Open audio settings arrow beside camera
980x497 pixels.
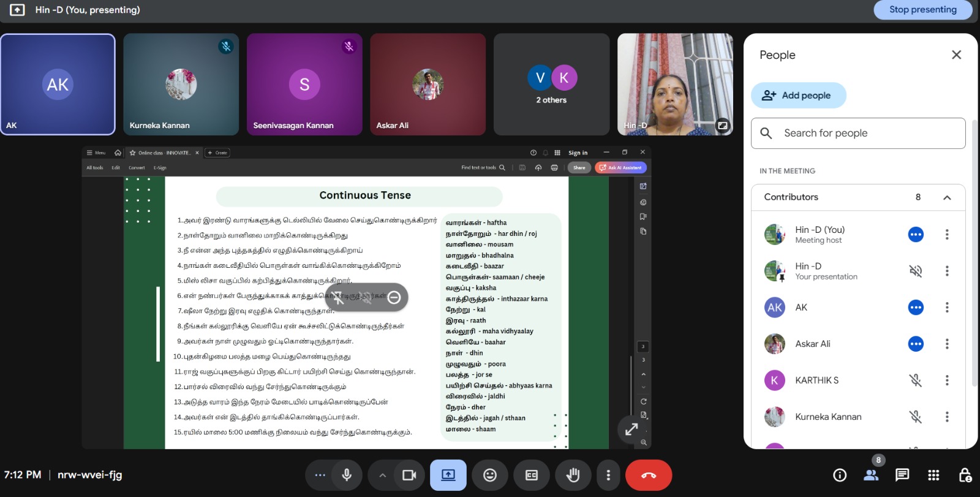click(382, 475)
